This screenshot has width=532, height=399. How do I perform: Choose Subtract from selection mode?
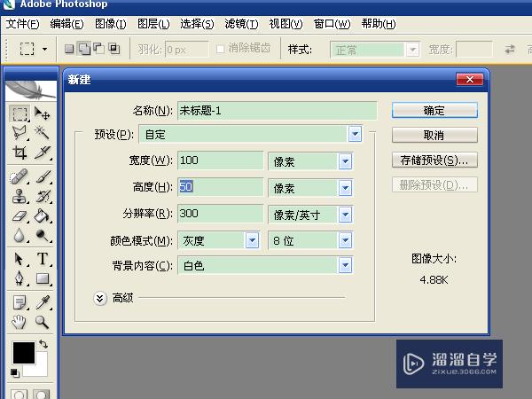(98, 49)
